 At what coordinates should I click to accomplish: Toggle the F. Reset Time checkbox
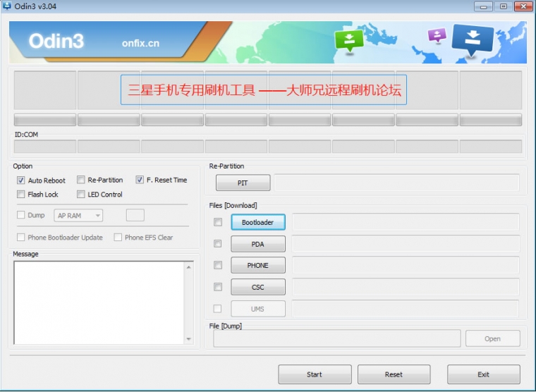click(x=140, y=180)
